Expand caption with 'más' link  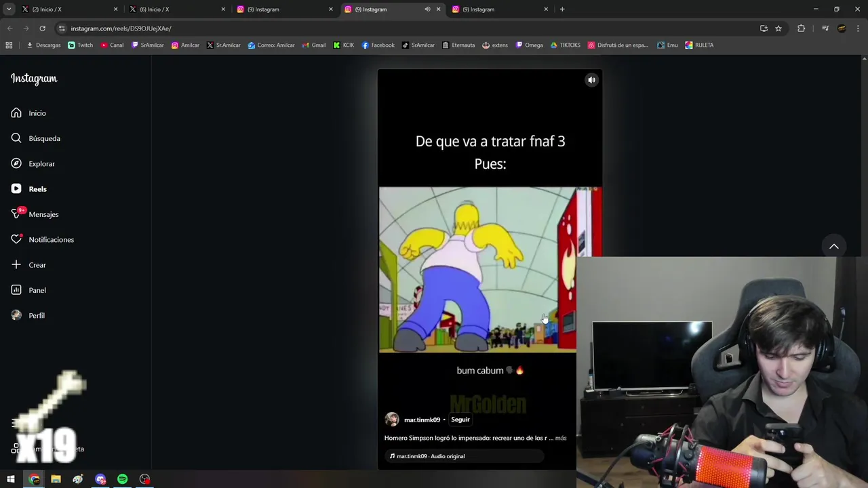pyautogui.click(x=561, y=438)
